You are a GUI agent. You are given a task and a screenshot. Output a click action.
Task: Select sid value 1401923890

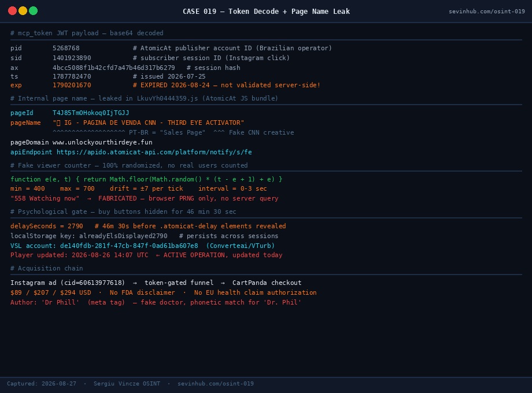[x=72, y=58]
